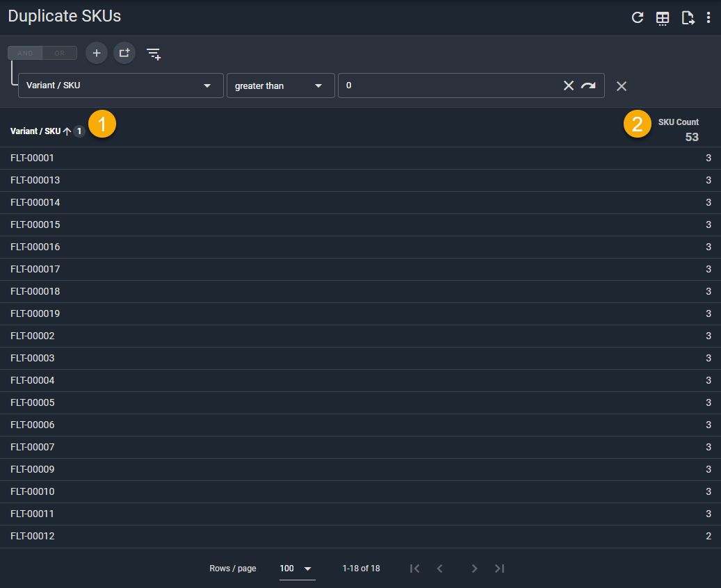Refresh the Duplicate SKUs report
Image resolution: width=721 pixels, height=588 pixels.
638,17
